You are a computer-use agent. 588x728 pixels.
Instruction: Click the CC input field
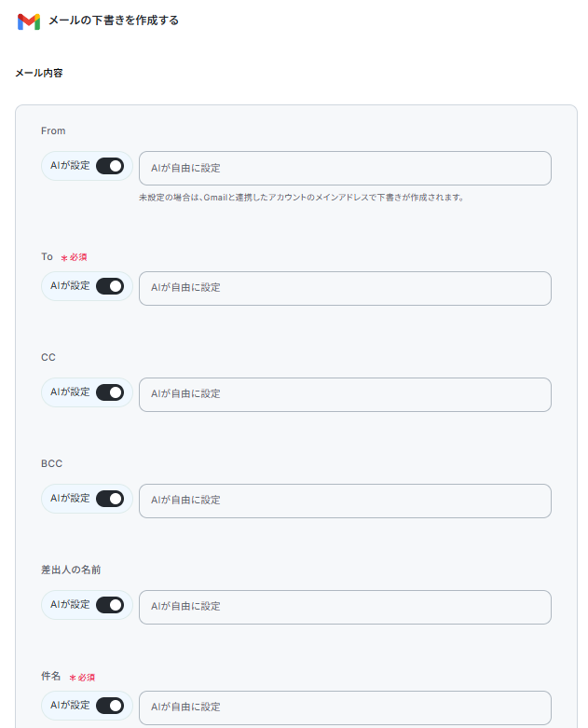pyautogui.click(x=345, y=394)
